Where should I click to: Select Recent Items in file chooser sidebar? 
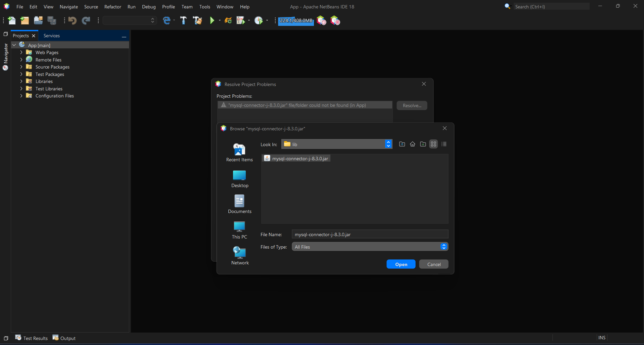point(239,153)
